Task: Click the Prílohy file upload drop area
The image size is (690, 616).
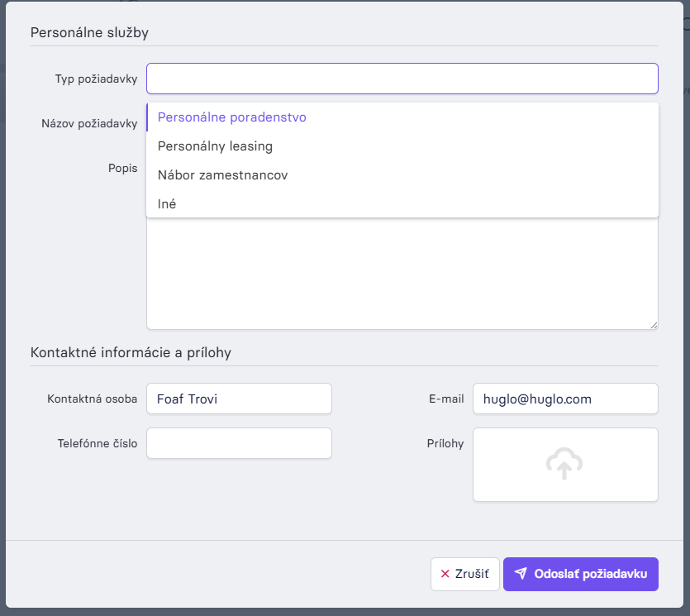Action: 565,465
